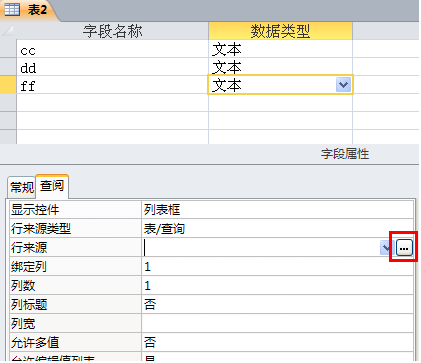The image size is (421, 363).
Task: Click the row selector for ff
Action: pos(8,85)
